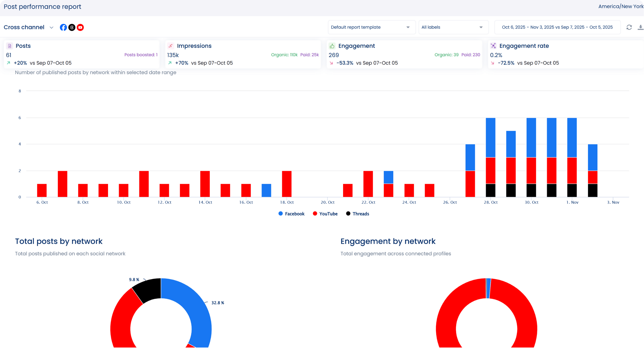Viewport: 644px width, 348px height.
Task: Open the All labels dropdown
Action: 453,27
